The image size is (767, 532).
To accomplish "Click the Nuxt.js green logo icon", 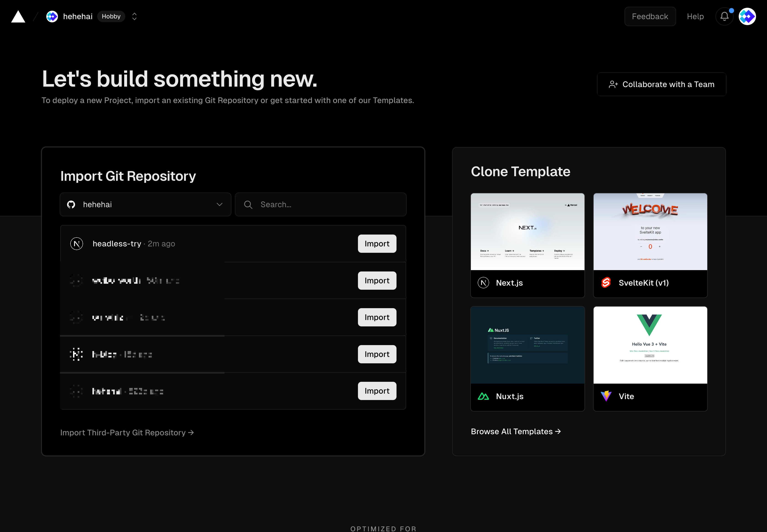I will pyautogui.click(x=483, y=396).
